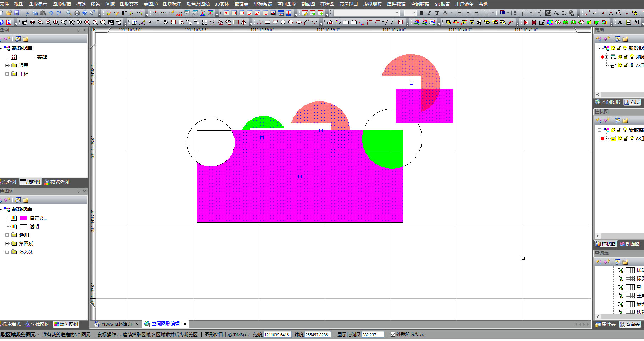Undo the last action

click(x=51, y=13)
